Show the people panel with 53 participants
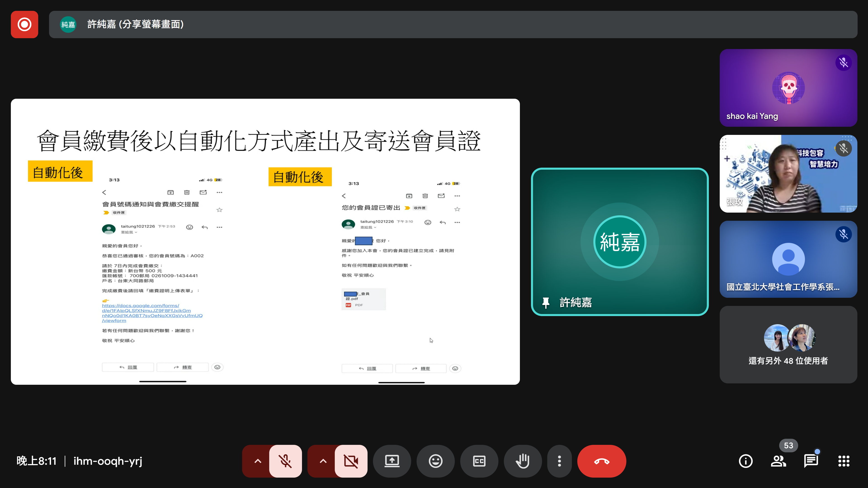This screenshot has width=868, height=488. [x=778, y=461]
